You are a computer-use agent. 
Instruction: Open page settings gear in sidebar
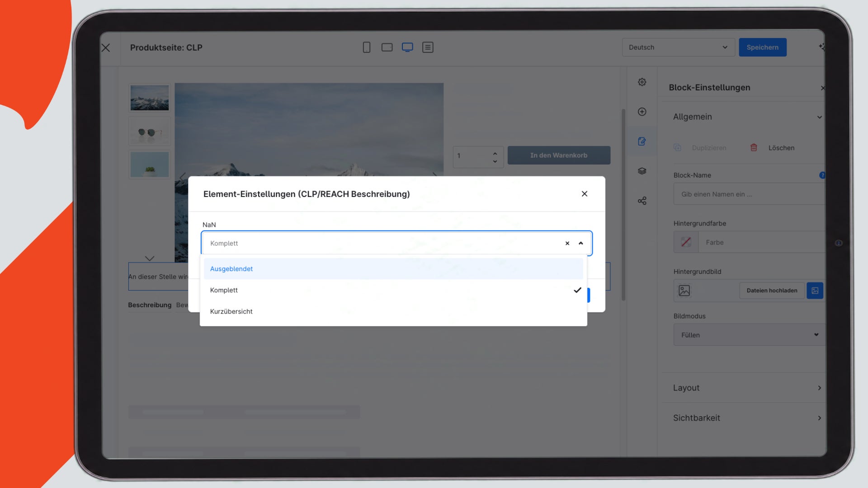(642, 82)
